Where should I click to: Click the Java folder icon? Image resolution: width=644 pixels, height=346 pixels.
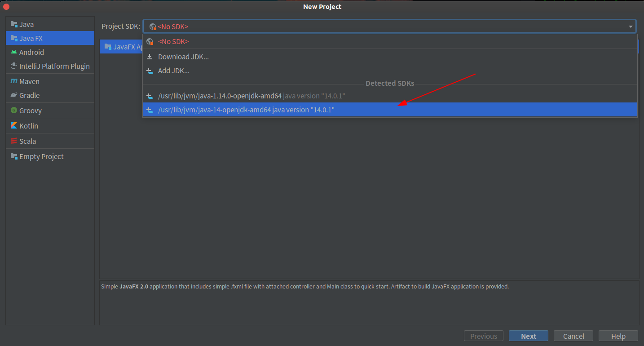click(14, 24)
